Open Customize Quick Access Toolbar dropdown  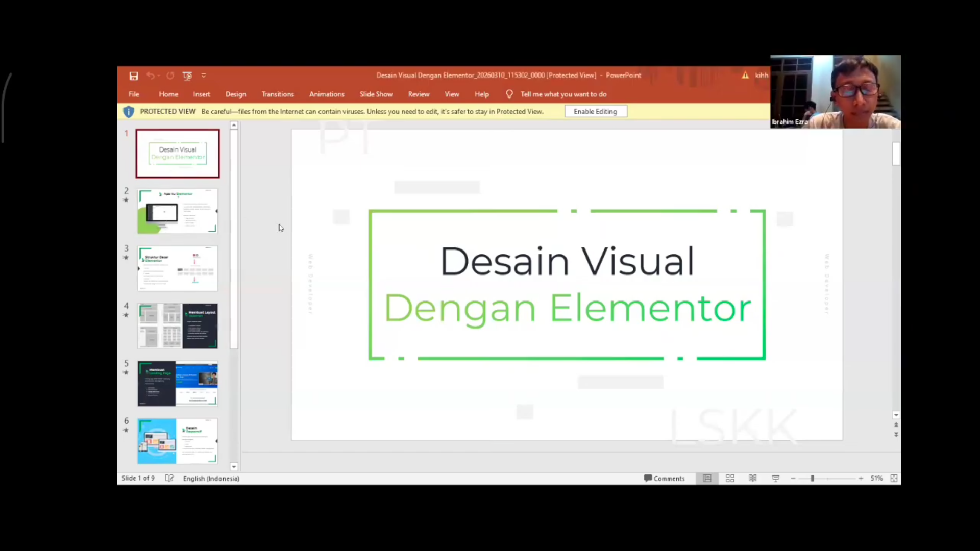point(204,76)
